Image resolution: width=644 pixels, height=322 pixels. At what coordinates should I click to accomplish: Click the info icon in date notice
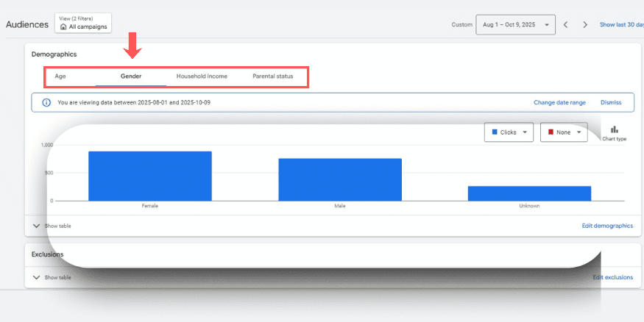pos(46,103)
